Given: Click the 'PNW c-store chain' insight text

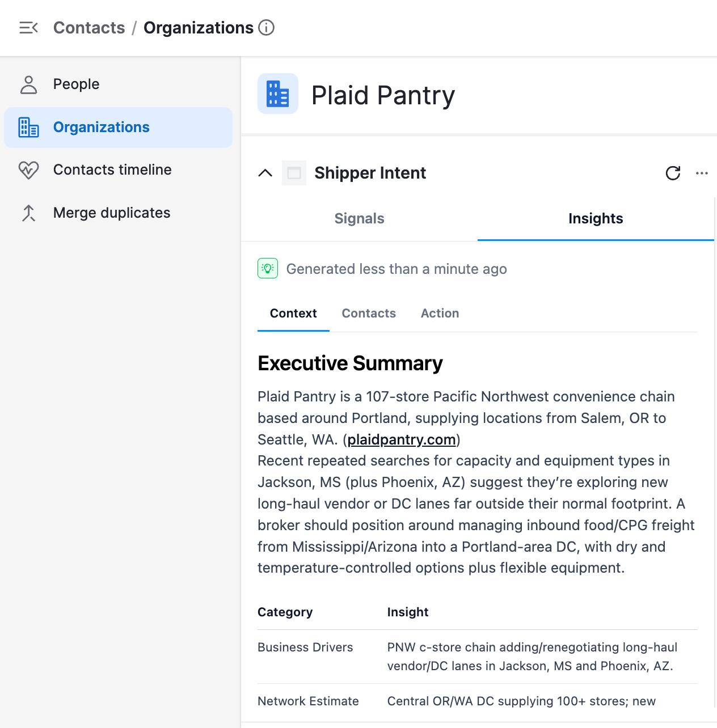Looking at the screenshot, I should tap(533, 657).
